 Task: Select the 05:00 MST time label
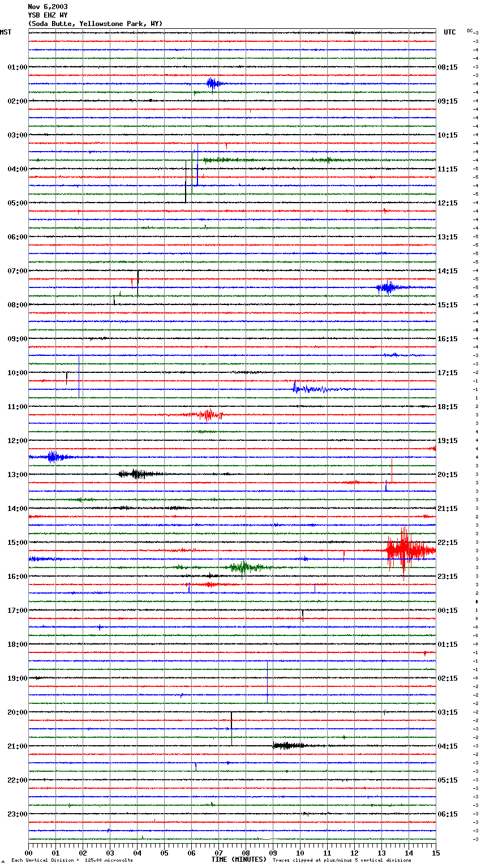[x=18, y=203]
